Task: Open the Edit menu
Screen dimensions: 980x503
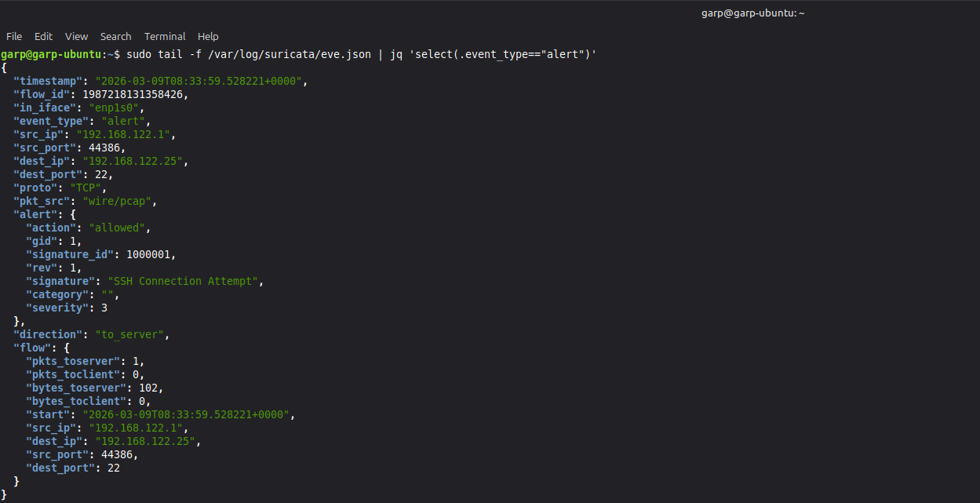Action: click(x=43, y=36)
